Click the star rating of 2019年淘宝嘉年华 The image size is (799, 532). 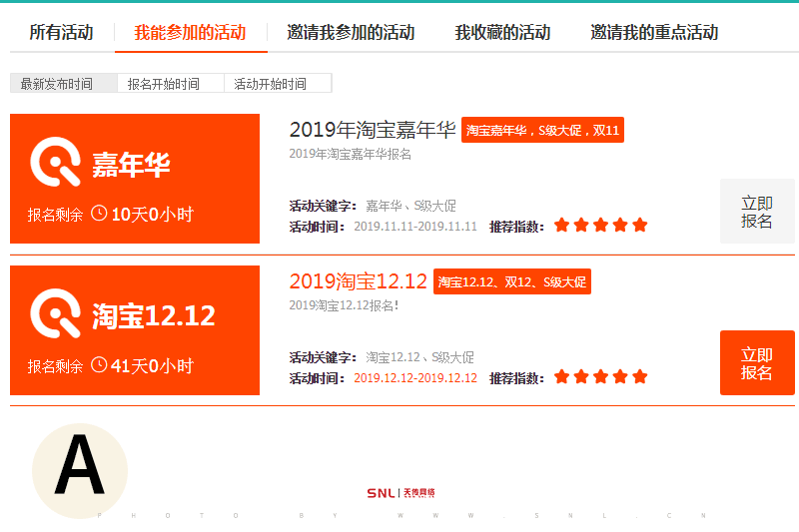[601, 225]
